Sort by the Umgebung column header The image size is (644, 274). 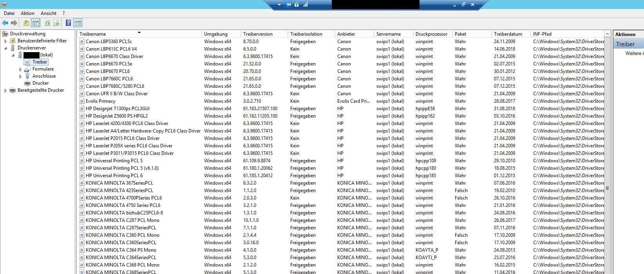tap(221, 34)
